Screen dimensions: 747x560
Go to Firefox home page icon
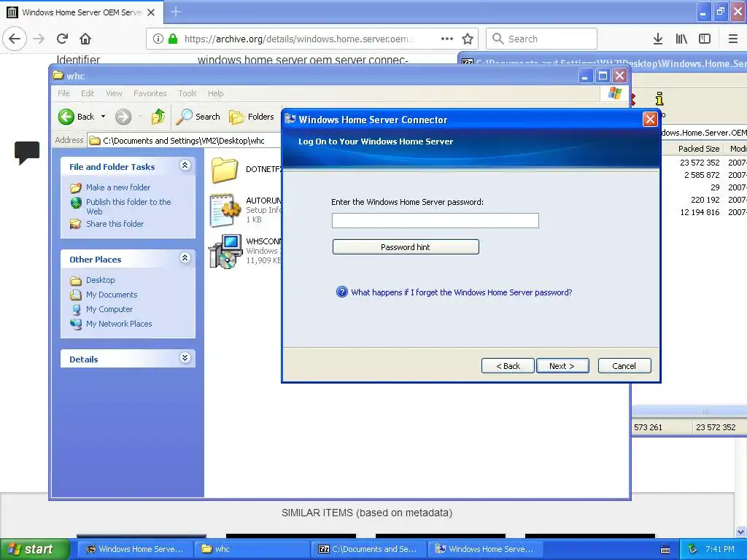click(85, 39)
